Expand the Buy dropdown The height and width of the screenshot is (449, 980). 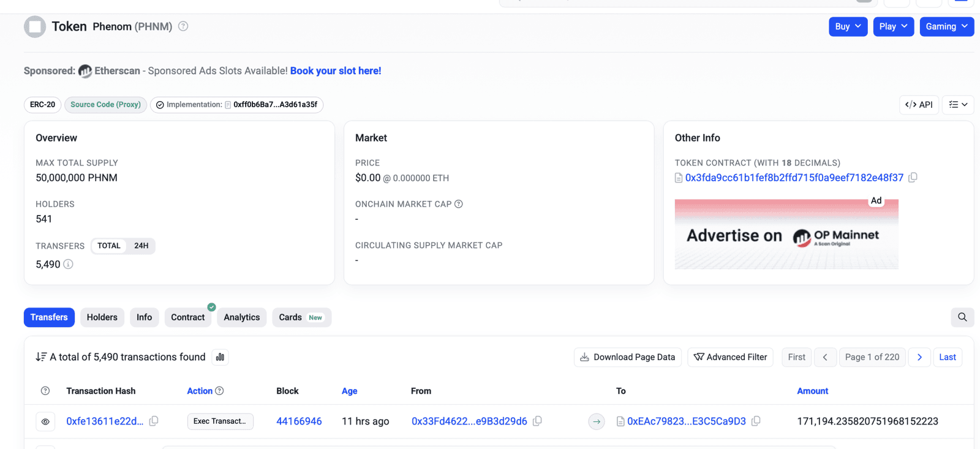pyautogui.click(x=848, y=26)
